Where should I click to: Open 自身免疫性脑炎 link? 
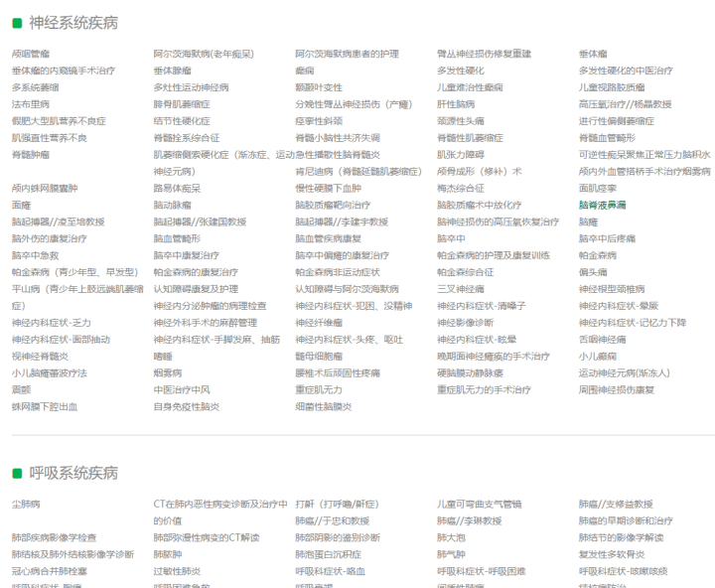[186, 407]
